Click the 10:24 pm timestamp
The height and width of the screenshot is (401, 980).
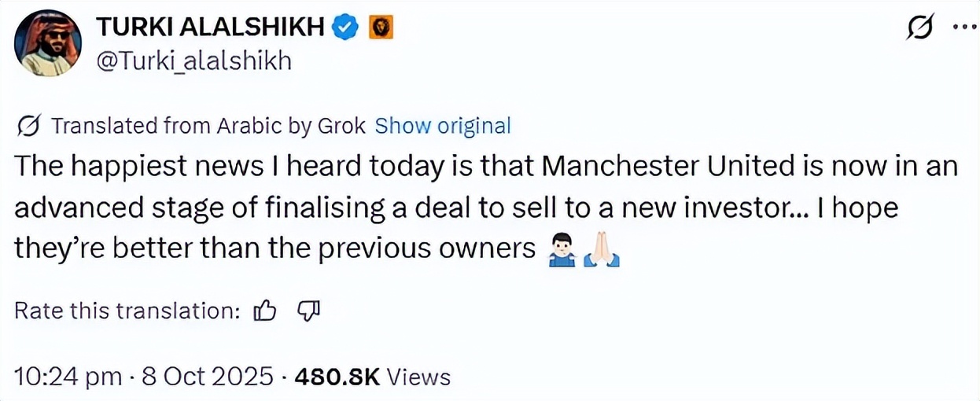68,377
